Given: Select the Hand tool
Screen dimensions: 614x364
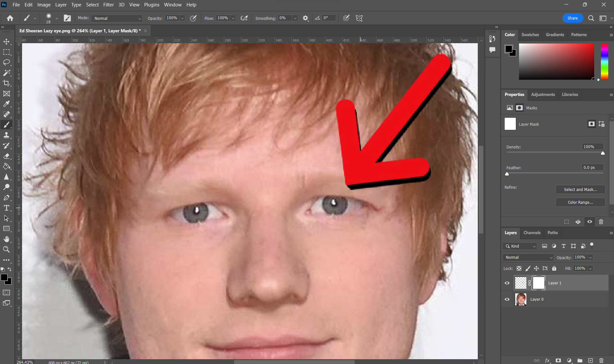Looking at the screenshot, I should 6,239.
